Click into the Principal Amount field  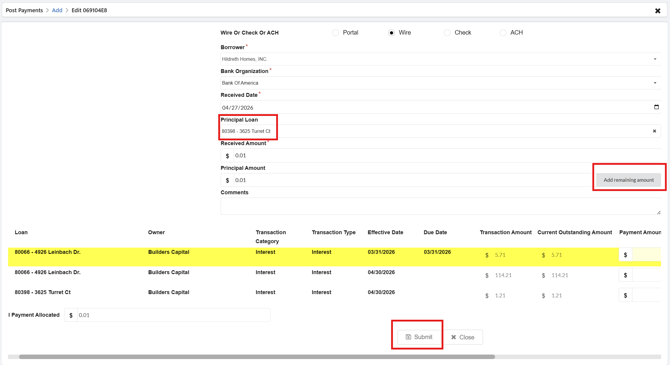[x=414, y=180]
